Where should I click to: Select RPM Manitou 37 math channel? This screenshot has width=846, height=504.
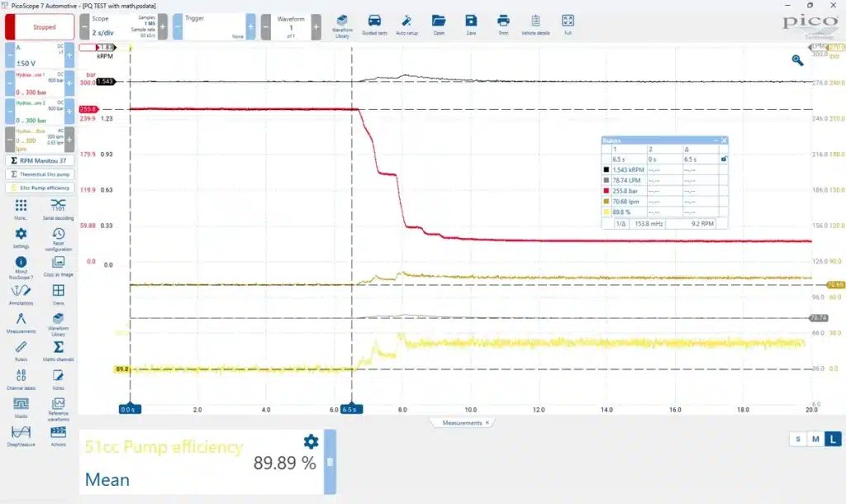[40, 160]
